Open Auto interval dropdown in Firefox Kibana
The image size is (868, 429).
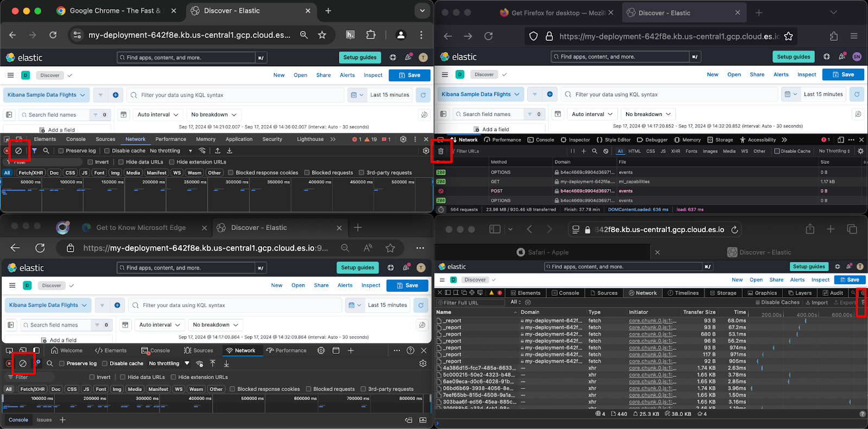coord(592,114)
